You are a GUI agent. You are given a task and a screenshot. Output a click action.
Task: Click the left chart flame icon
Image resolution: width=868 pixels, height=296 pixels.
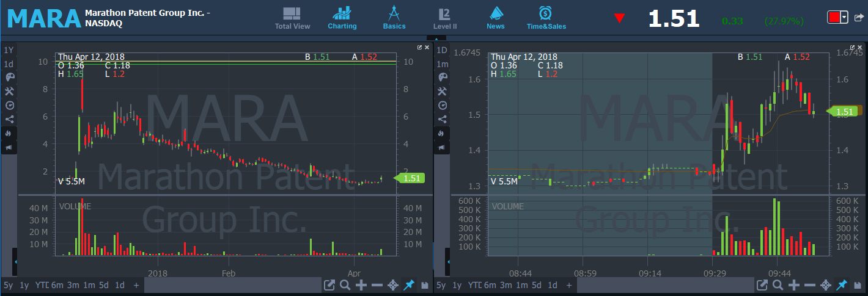point(9,133)
